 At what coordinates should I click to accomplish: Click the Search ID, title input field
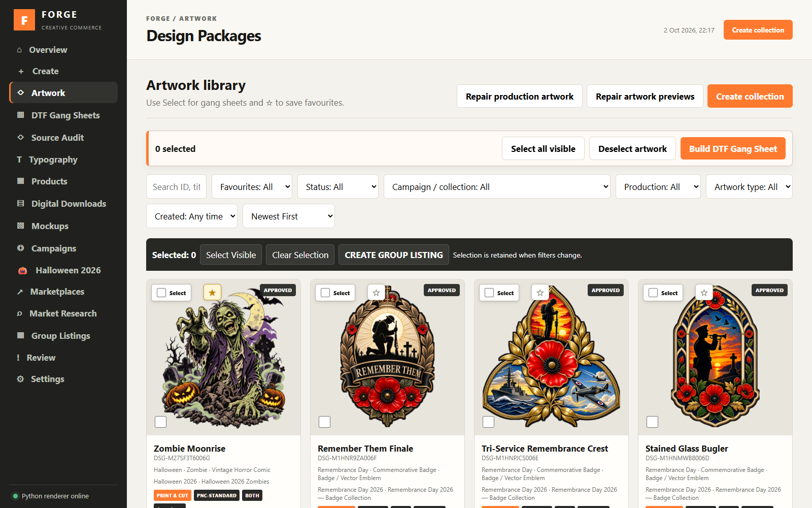177,187
